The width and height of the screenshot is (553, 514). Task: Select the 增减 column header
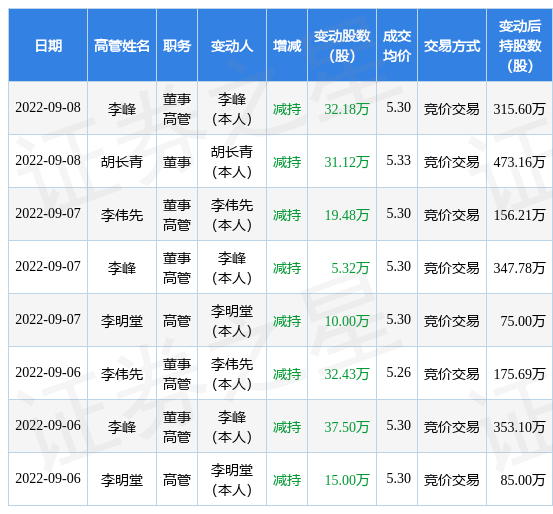(x=287, y=46)
